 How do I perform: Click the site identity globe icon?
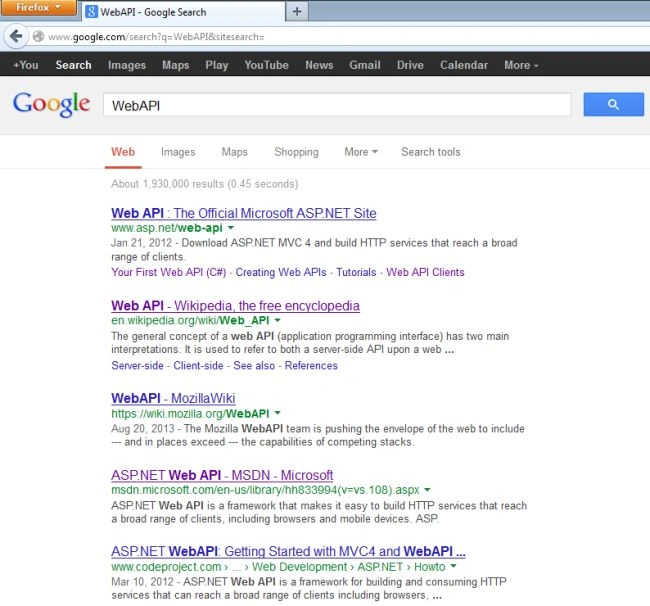[38, 36]
